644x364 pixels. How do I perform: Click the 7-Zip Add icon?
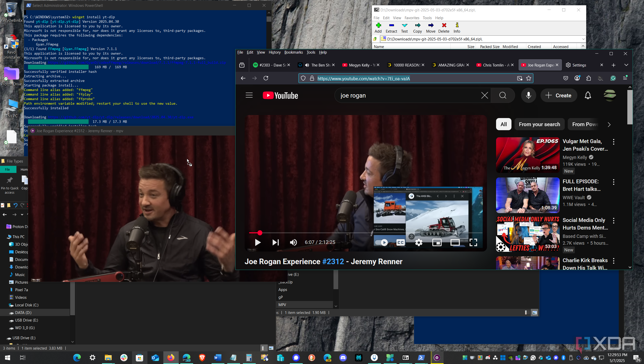click(x=378, y=25)
